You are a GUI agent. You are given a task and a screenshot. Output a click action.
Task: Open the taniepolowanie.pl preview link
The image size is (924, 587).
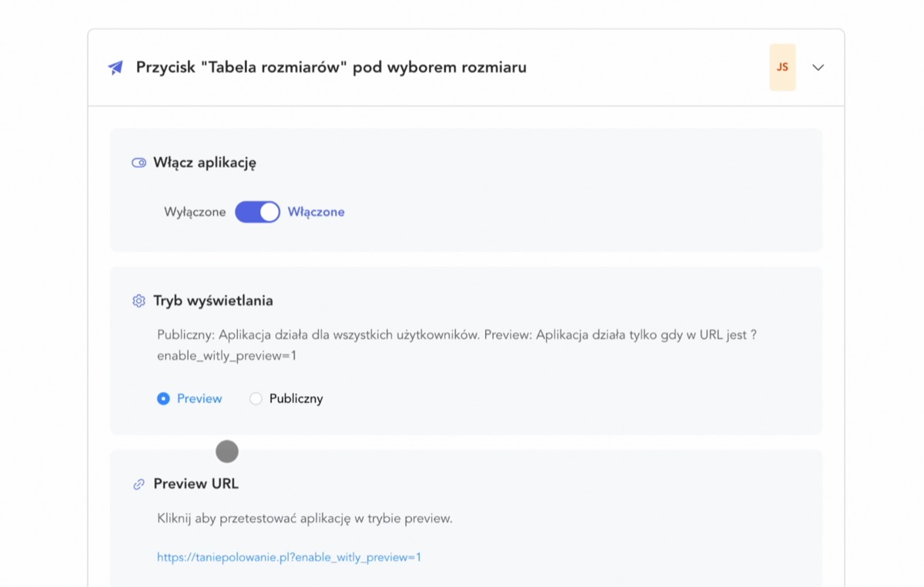click(289, 556)
